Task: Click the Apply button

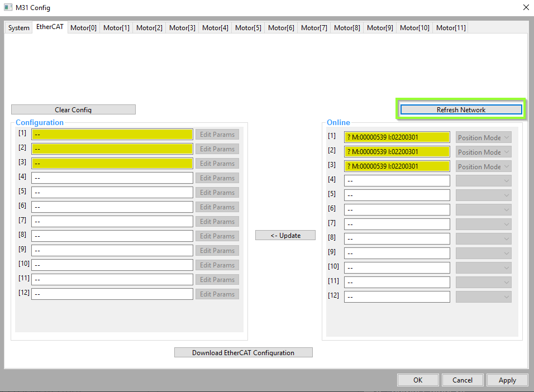Action: [507, 380]
